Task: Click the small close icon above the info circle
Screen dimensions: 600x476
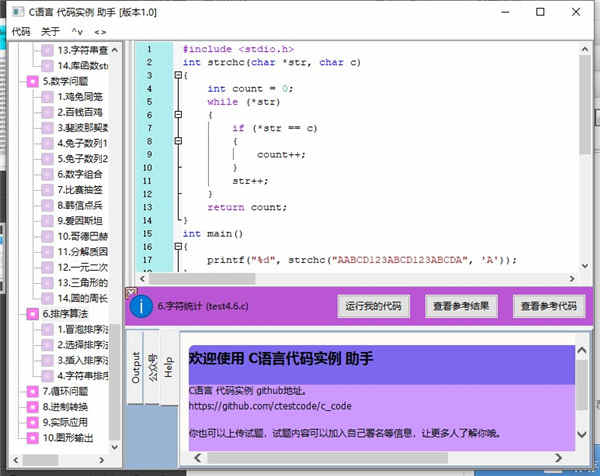Action: pyautogui.click(x=131, y=293)
